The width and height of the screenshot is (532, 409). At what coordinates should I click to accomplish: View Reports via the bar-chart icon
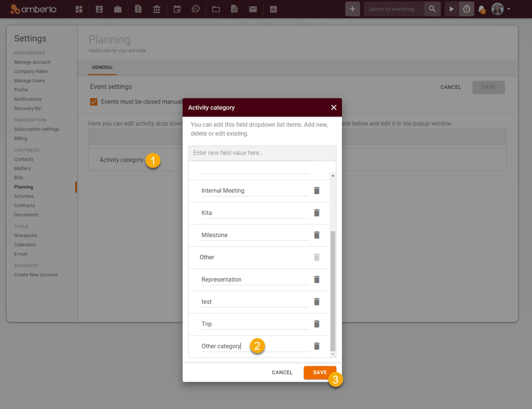[x=273, y=9]
